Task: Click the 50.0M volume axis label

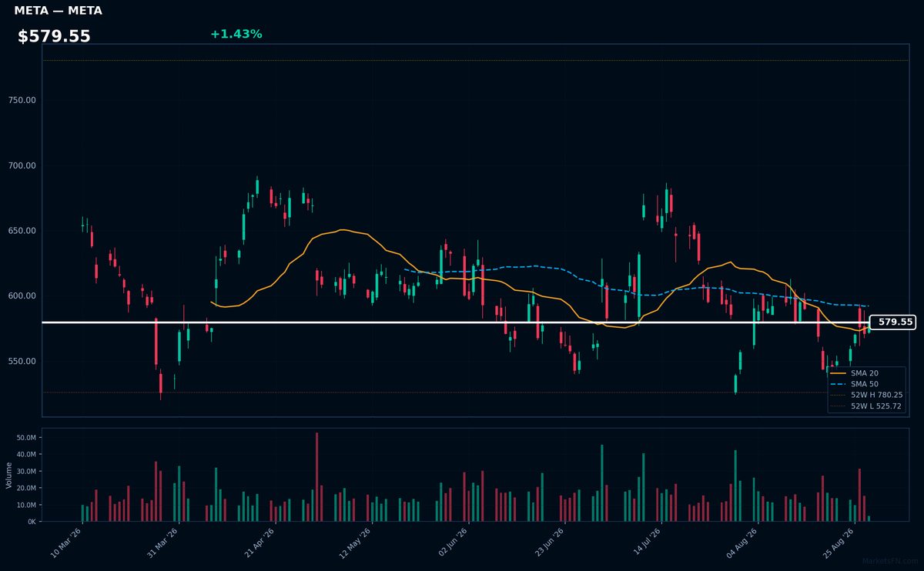Action: (x=25, y=437)
